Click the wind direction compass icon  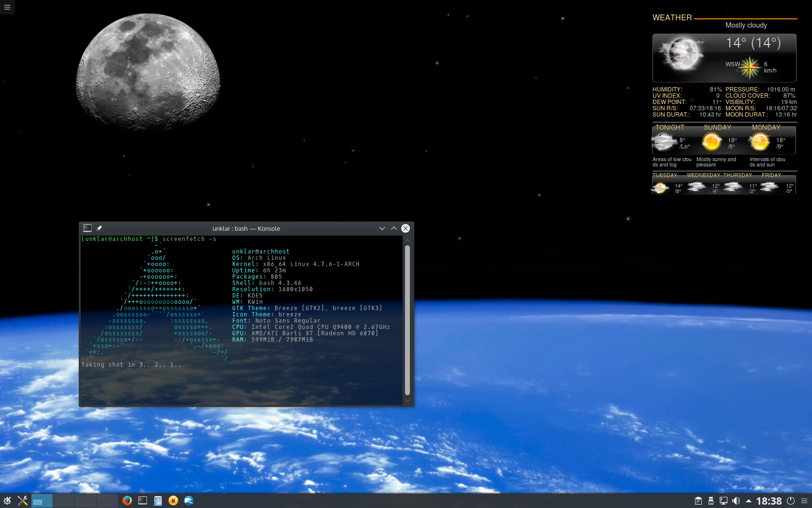[x=750, y=67]
